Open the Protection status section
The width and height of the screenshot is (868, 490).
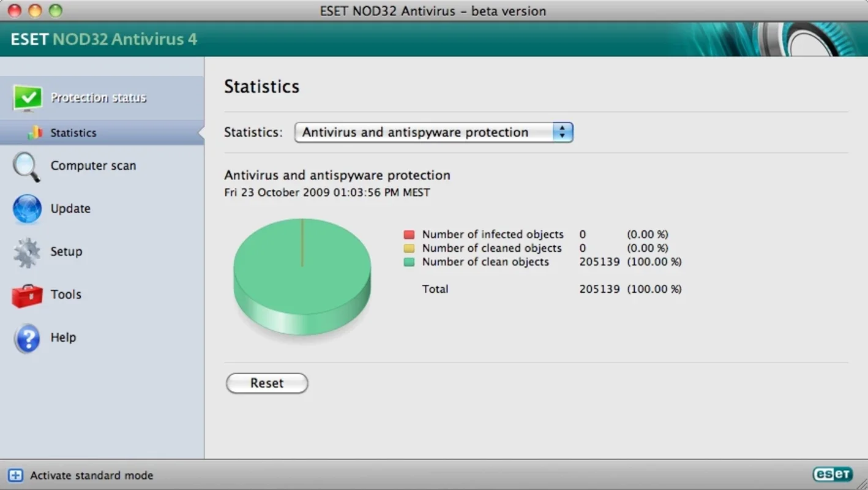pos(102,98)
